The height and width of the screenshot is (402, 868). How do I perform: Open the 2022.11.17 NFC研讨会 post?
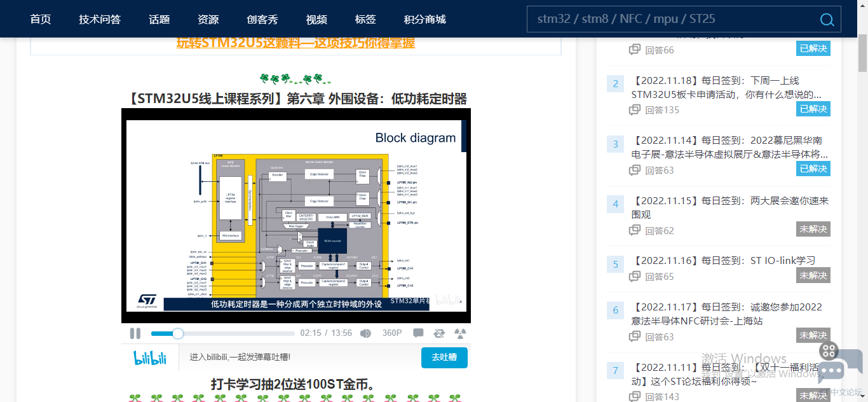(727, 314)
